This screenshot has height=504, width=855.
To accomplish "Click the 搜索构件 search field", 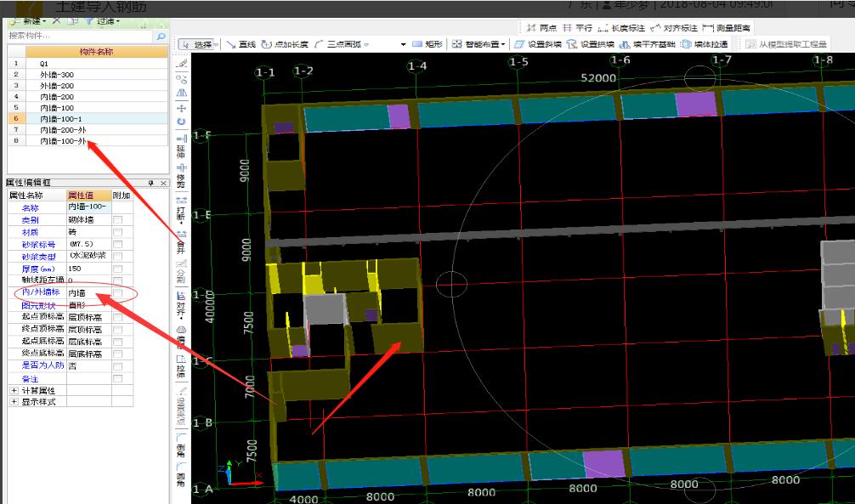I will 80,36.
